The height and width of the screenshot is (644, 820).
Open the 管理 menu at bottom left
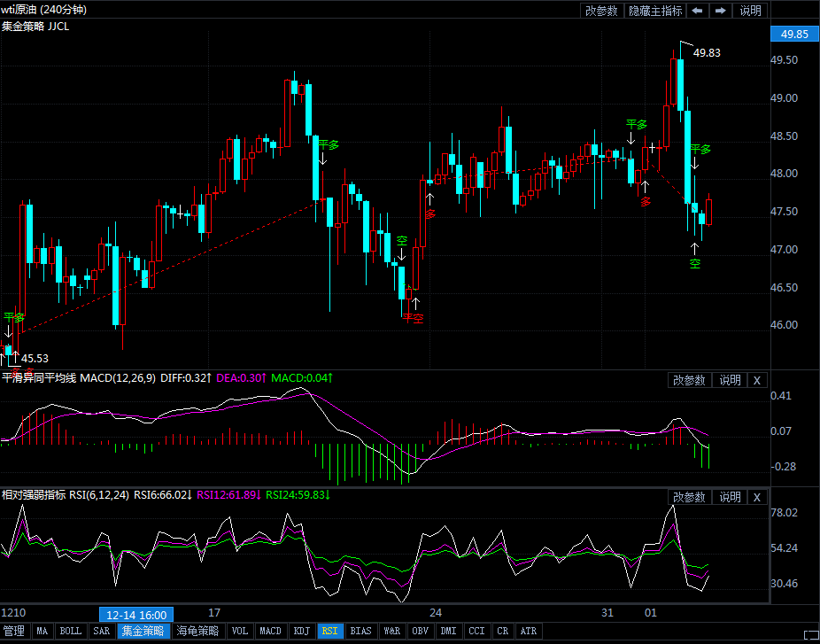click(14, 632)
